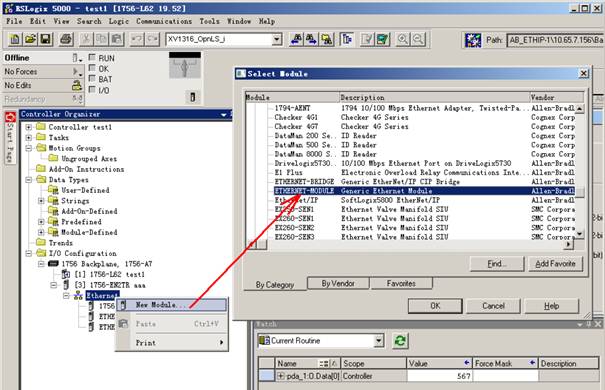Screen dimensions: 605x390
Task: Click the Open folder toolbar icon
Action: (x=30, y=39)
